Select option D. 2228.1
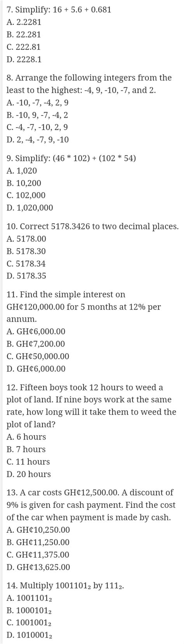 click(x=24, y=59)
